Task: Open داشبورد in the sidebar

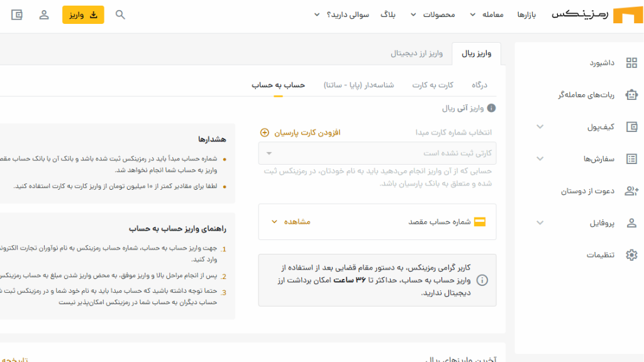Action: 602,63
